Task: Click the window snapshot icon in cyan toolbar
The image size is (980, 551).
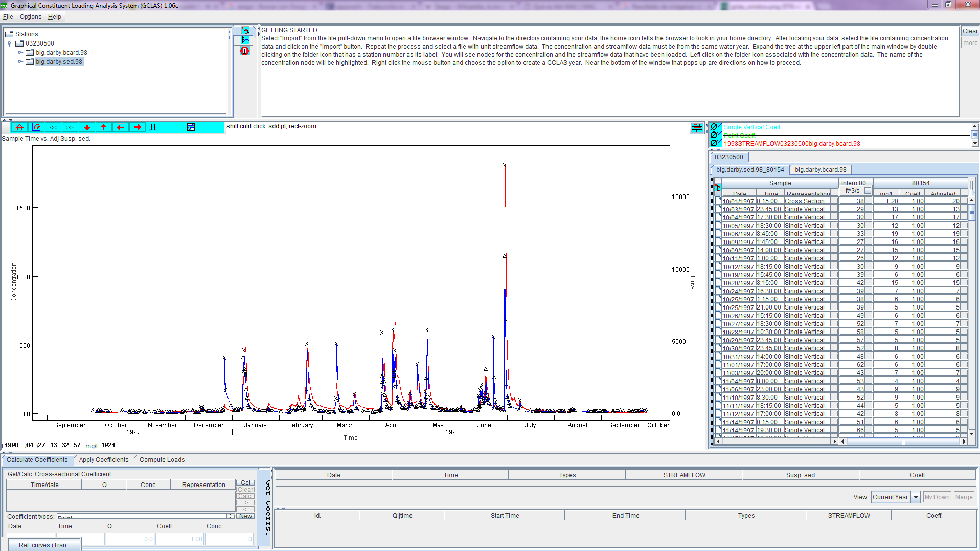Action: [x=191, y=127]
